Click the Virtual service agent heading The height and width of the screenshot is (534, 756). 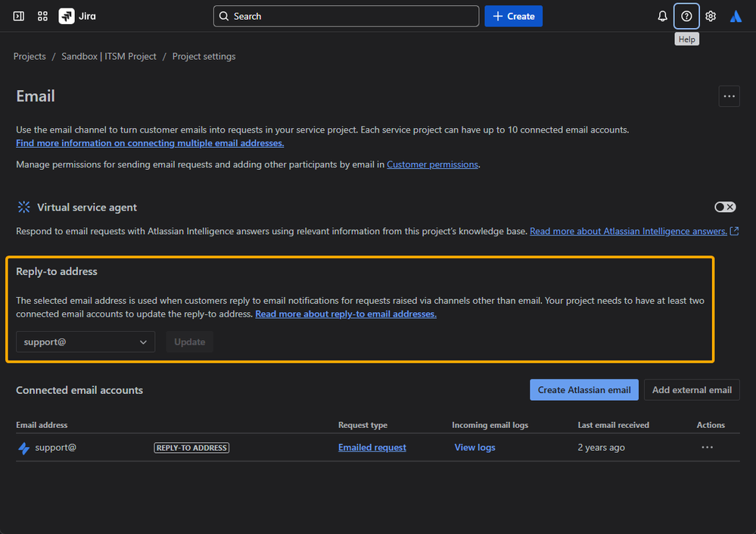coord(87,207)
